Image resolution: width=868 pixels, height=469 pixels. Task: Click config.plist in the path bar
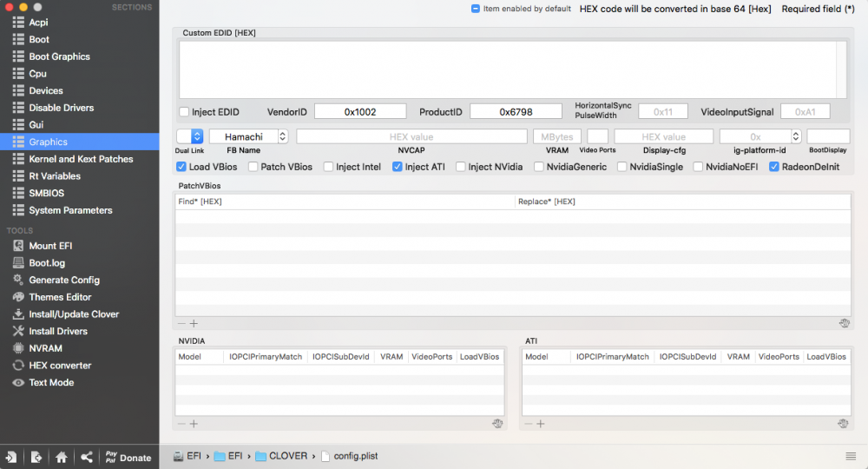click(349, 456)
